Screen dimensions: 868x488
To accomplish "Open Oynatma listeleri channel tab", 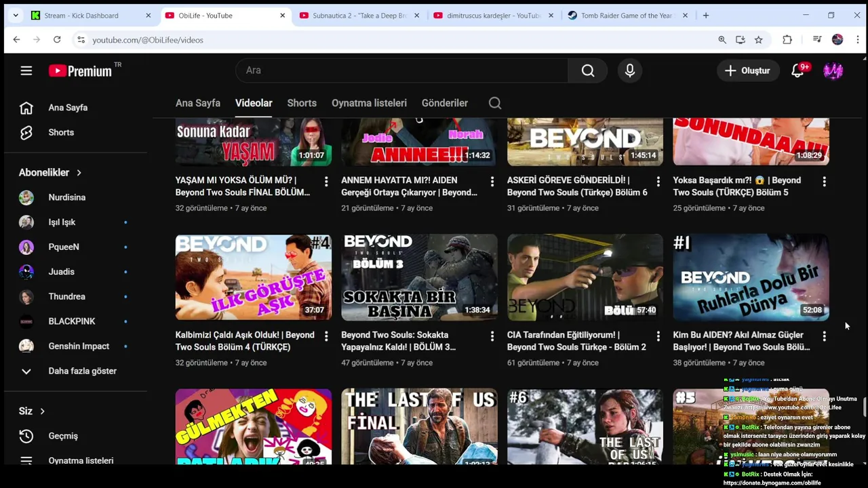I will tap(369, 103).
